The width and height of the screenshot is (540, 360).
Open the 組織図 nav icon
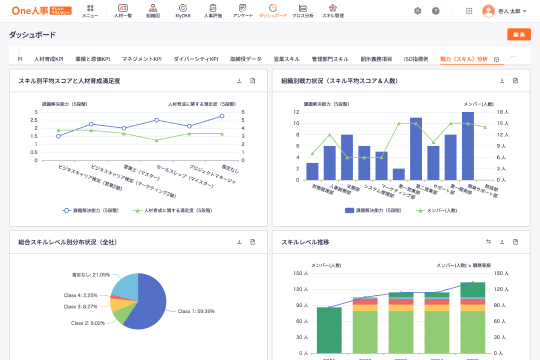point(153,11)
